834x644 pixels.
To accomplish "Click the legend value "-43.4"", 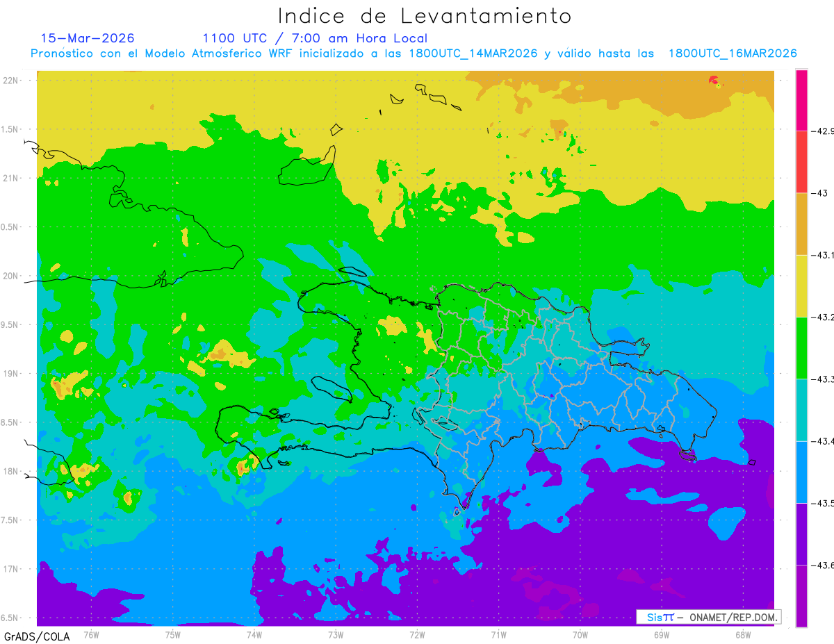I will click(824, 441).
